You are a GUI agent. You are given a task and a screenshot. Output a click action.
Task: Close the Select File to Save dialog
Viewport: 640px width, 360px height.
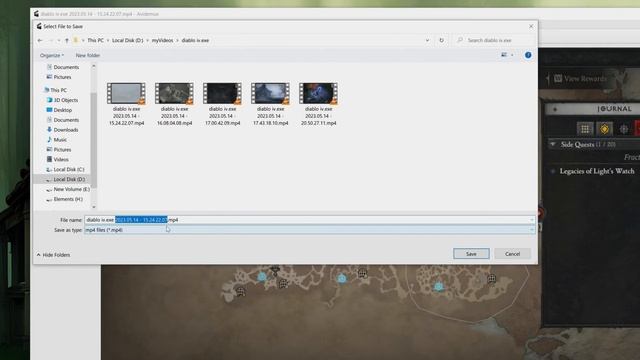[531, 27]
